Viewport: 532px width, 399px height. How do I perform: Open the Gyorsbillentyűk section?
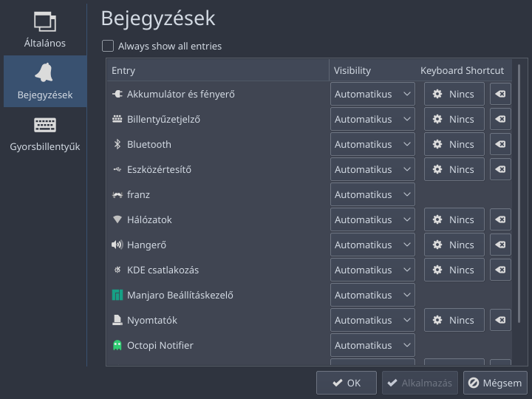pyautogui.click(x=45, y=133)
